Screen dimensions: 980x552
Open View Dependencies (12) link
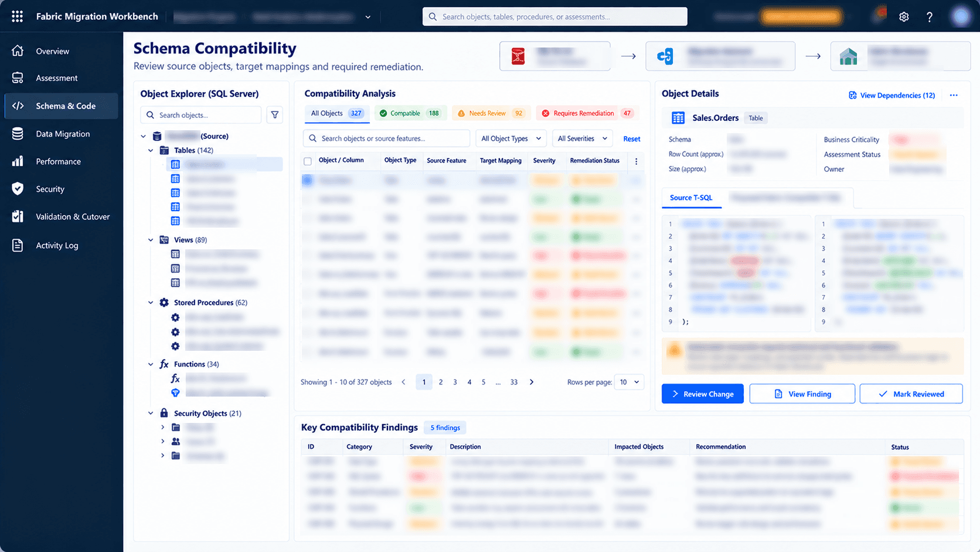pos(892,95)
